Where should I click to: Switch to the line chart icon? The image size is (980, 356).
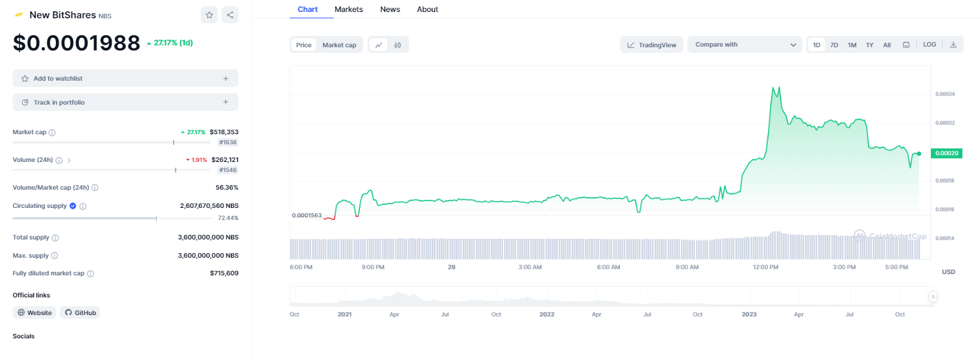click(378, 45)
